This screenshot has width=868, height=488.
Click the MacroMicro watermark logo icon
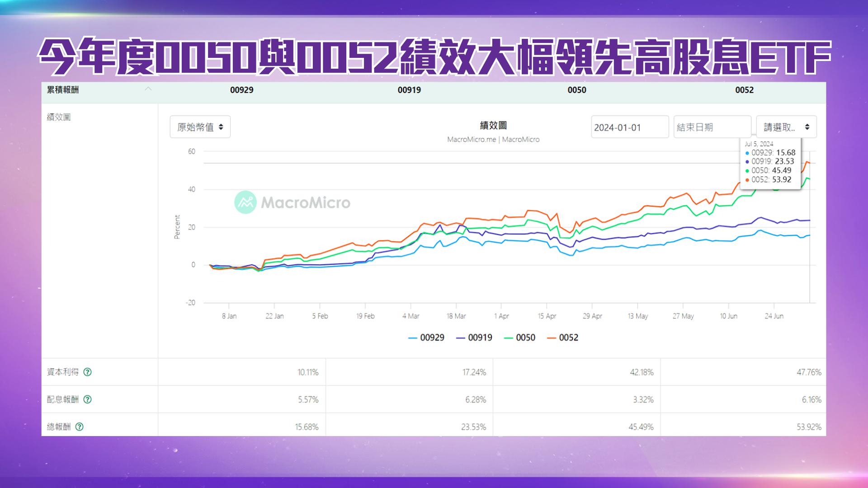point(245,202)
